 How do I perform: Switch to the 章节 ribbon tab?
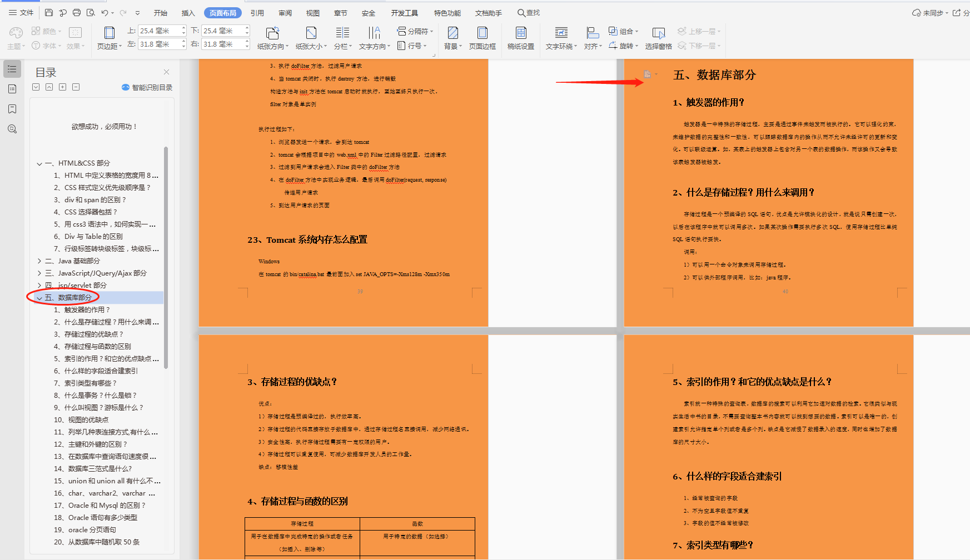coord(341,13)
